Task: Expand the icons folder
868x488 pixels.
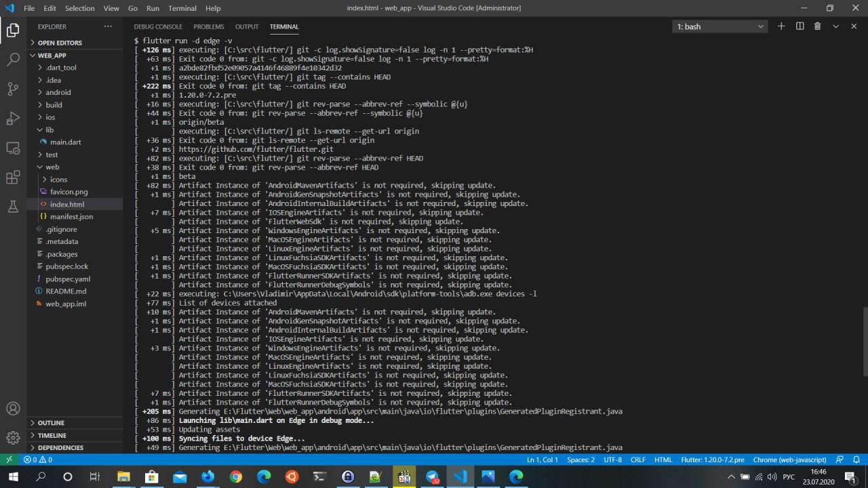Action: [75, 180]
